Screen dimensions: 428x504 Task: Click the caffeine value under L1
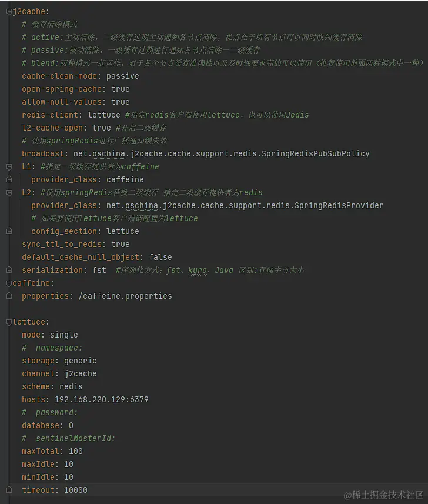pos(125,180)
